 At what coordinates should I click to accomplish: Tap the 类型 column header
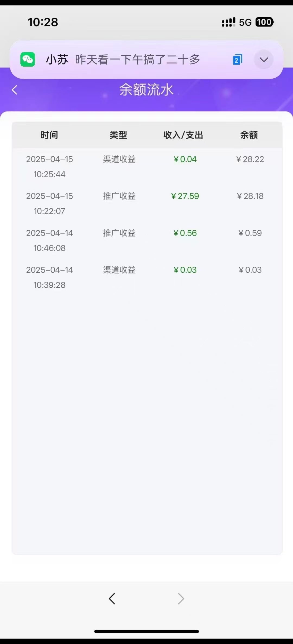click(118, 135)
